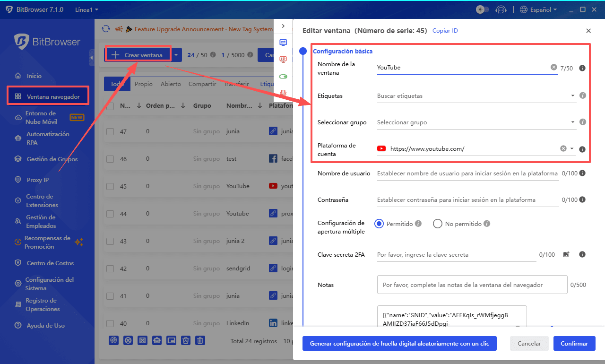Open Proxy IP in the sidebar
This screenshot has height=364, width=605.
(x=38, y=180)
